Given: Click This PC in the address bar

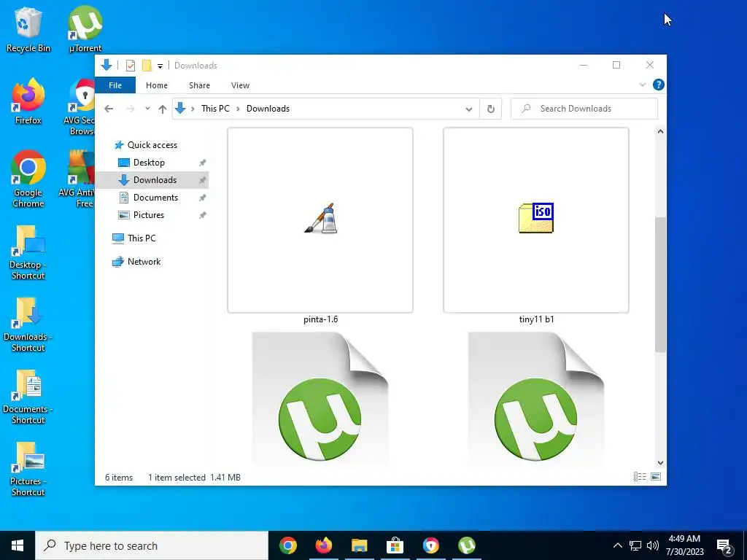Looking at the screenshot, I should [215, 109].
